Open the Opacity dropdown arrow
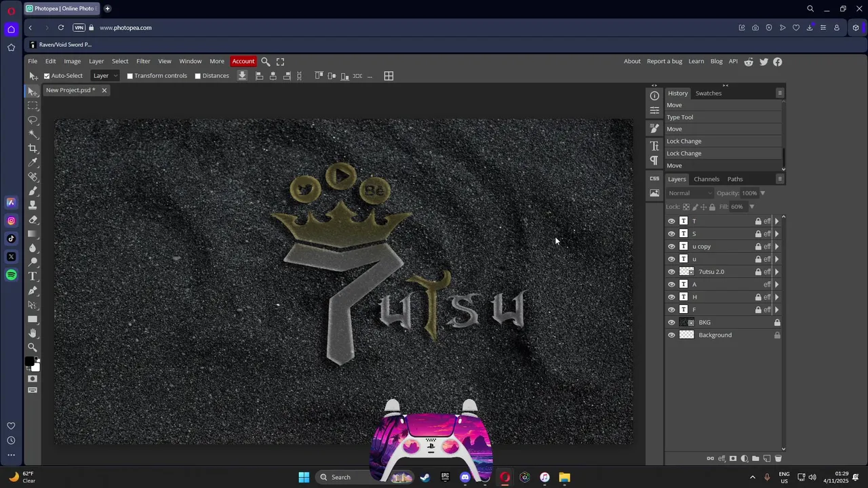Viewport: 868px width, 488px height. point(762,193)
